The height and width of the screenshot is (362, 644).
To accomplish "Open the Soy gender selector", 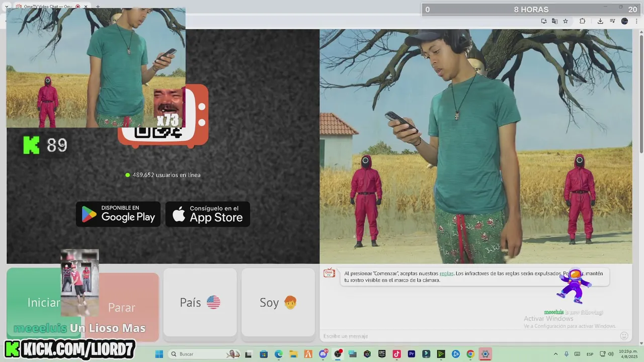I will 278,302.
